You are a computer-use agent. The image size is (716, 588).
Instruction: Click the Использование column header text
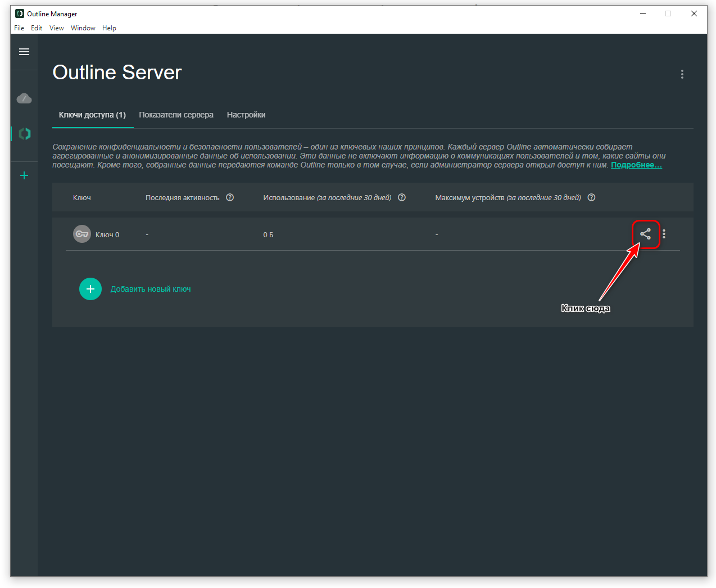(327, 197)
